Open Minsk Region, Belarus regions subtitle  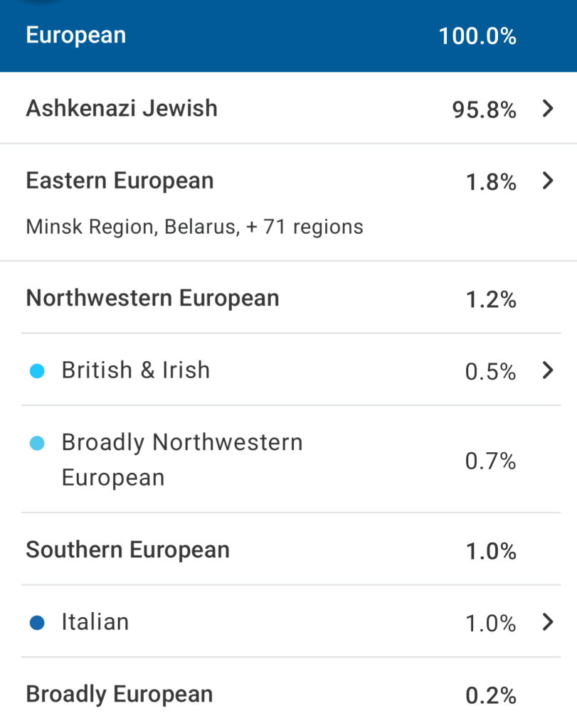coord(194,227)
